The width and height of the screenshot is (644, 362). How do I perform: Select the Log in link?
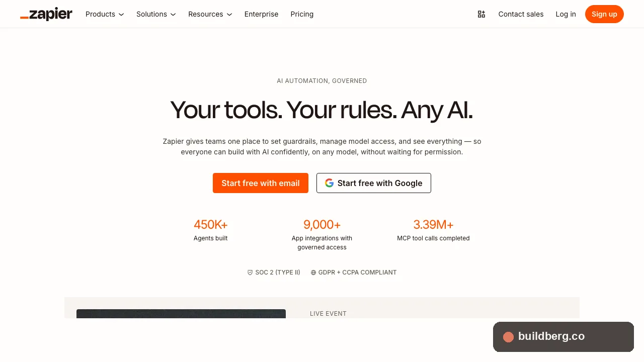566,14
